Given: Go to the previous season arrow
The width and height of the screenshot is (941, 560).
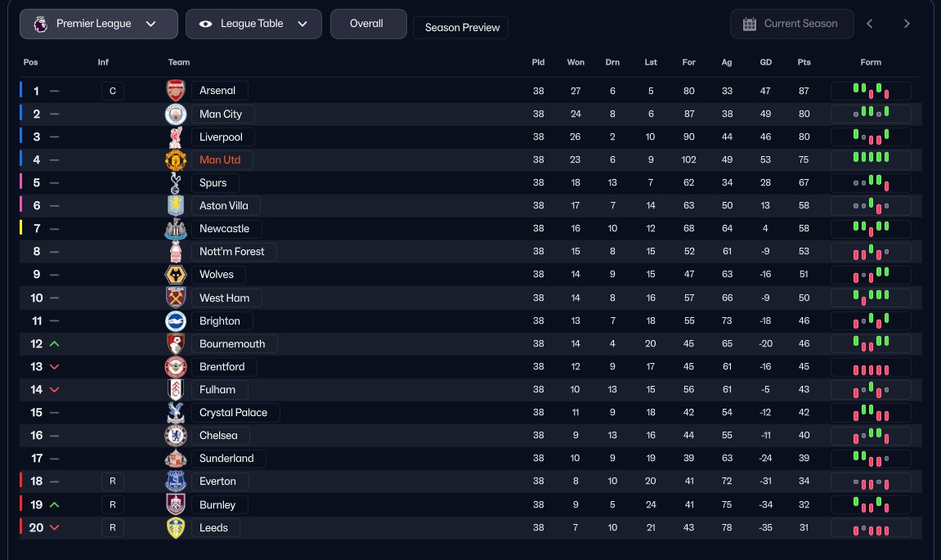Looking at the screenshot, I should [870, 24].
